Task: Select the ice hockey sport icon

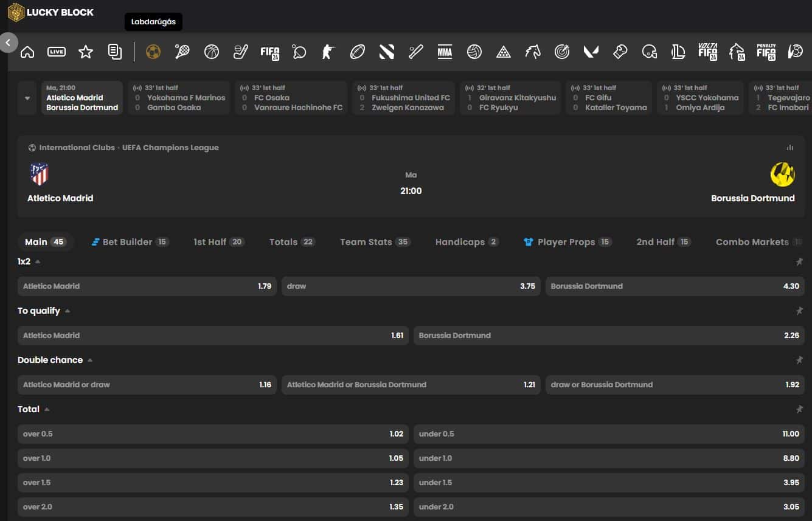Action: (240, 52)
